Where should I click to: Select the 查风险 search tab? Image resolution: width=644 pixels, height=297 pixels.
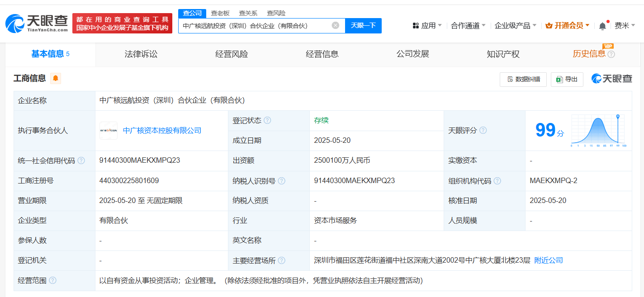276,13
